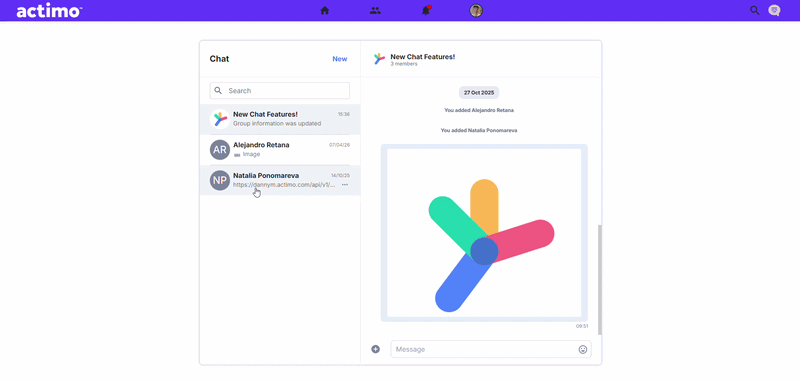
Task: Open the emoji picker
Action: point(583,349)
